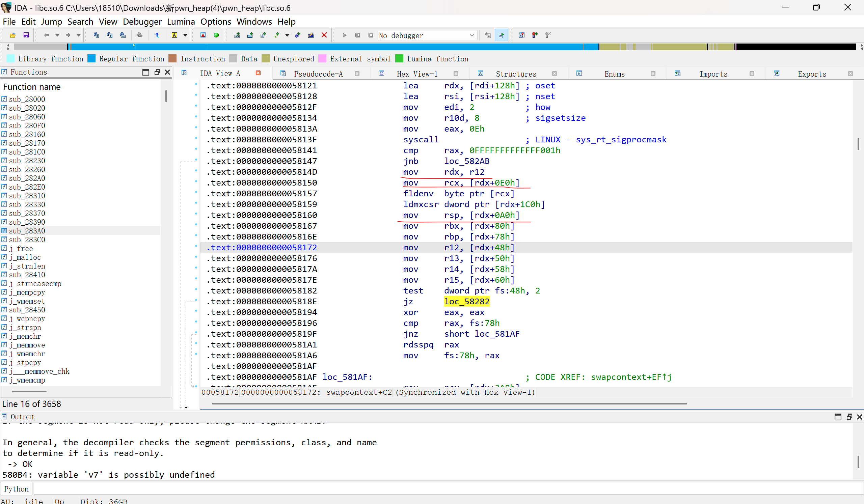The height and width of the screenshot is (504, 864).
Task: Select the j_memmove function entry
Action: [27, 345]
